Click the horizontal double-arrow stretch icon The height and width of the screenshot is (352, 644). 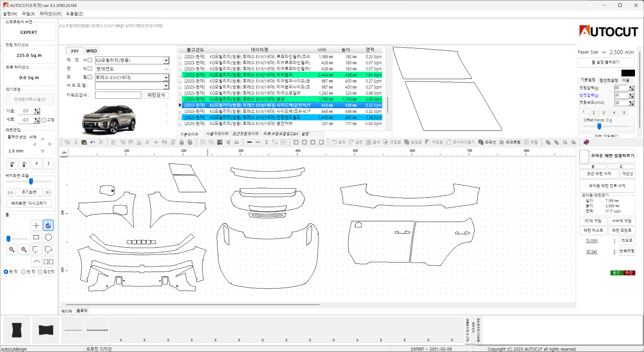[258, 142]
